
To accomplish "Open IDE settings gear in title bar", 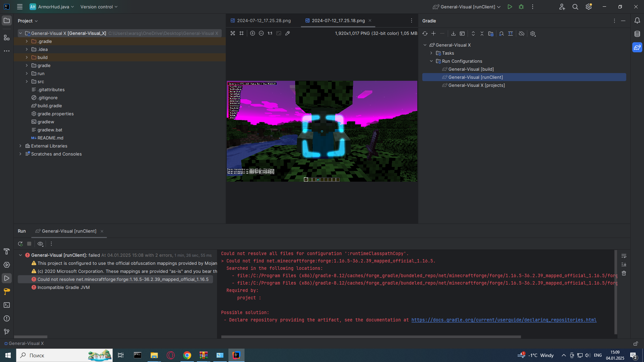I will click(x=589, y=7).
